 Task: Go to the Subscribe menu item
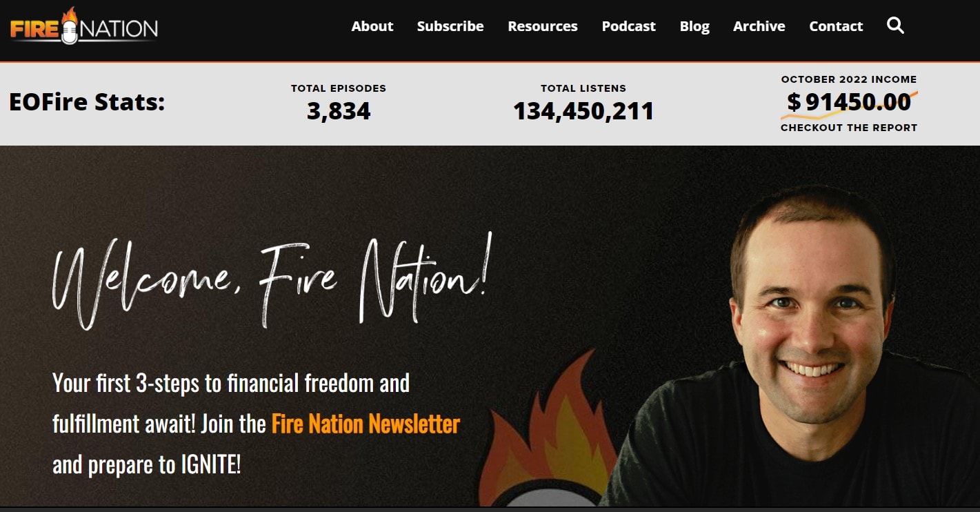point(450,26)
